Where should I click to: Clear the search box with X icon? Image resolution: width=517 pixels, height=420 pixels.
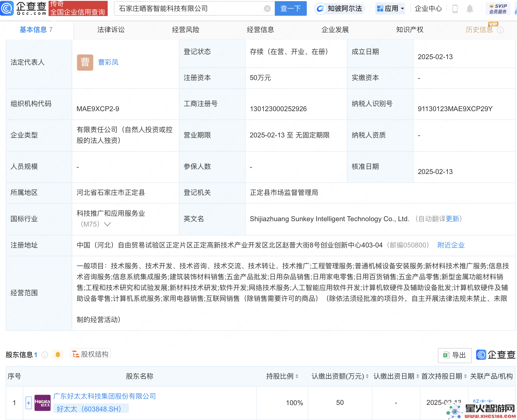coord(267,9)
